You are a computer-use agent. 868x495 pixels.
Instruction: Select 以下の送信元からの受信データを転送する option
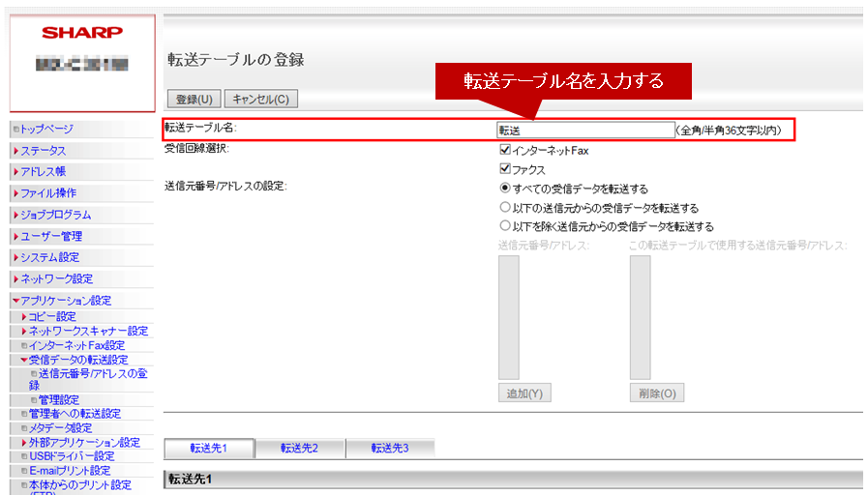tap(505, 207)
